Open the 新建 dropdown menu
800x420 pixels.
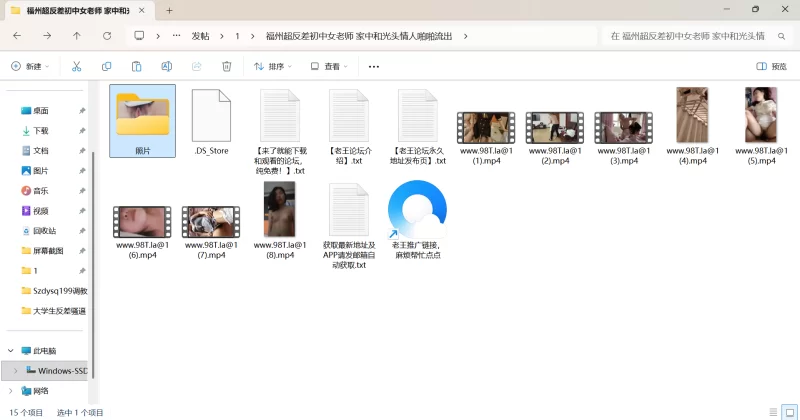(x=30, y=66)
